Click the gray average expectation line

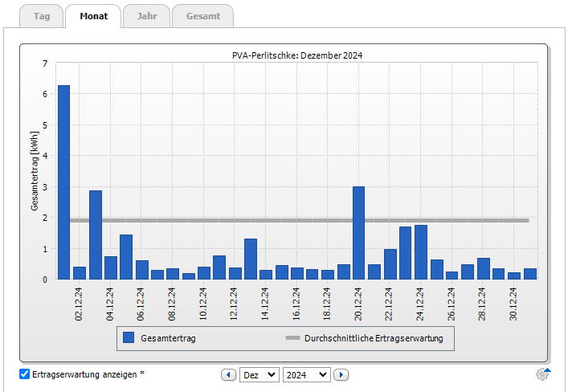[x=299, y=220]
